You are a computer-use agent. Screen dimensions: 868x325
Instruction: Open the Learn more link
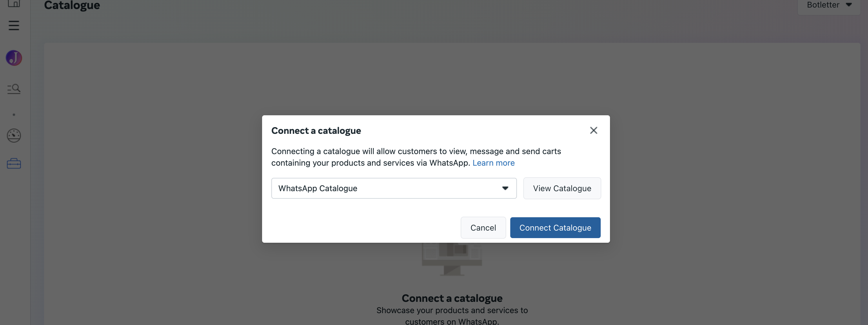pos(493,163)
